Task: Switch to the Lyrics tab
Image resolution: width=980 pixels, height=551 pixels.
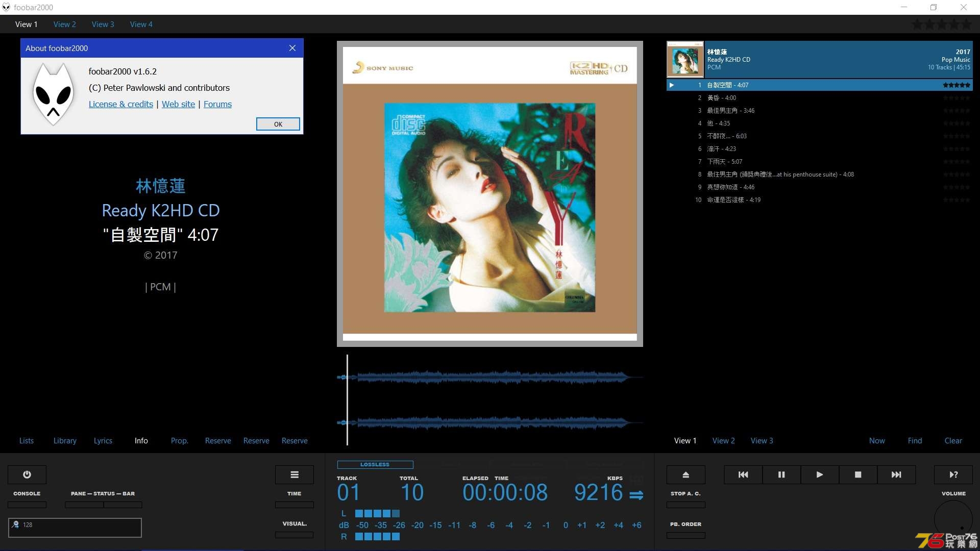Action: [102, 441]
